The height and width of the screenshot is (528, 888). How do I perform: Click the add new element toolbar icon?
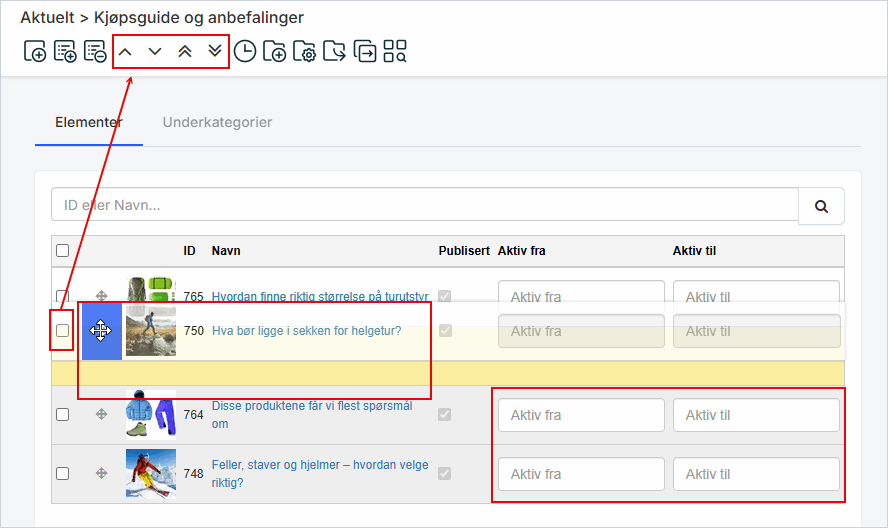pyautogui.click(x=35, y=51)
